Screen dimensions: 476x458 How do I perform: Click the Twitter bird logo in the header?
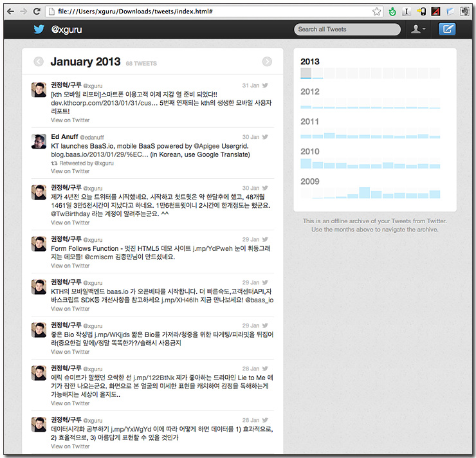click(39, 30)
